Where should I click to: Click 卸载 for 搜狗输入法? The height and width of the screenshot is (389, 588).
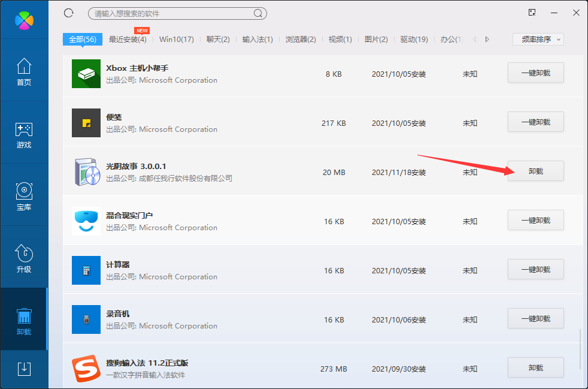(x=535, y=367)
